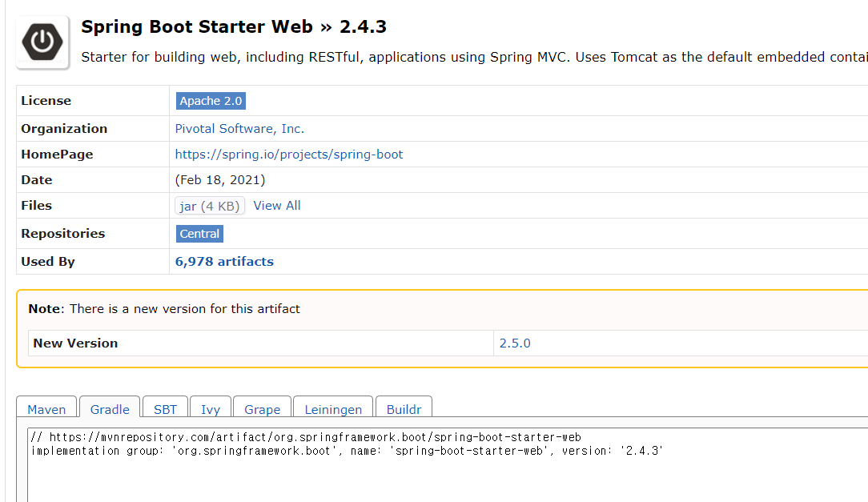
Task: Download the jar (4 KB) file
Action: (209, 206)
